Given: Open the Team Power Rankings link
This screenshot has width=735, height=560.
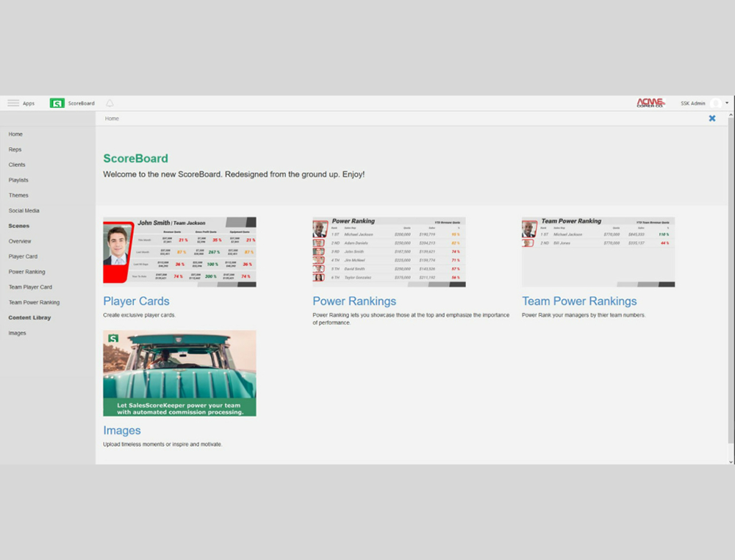Looking at the screenshot, I should pyautogui.click(x=579, y=301).
